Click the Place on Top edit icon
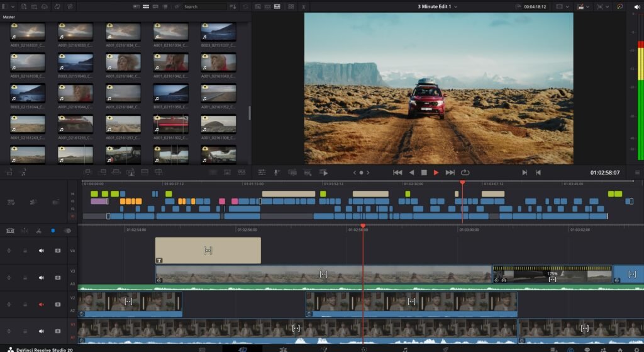The image size is (644, 352). [145, 173]
